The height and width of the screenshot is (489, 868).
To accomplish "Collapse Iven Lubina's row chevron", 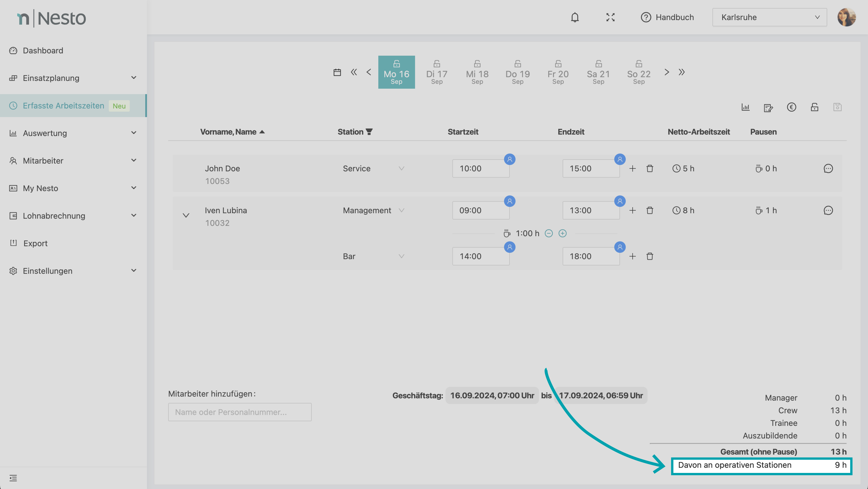I will click(x=186, y=215).
